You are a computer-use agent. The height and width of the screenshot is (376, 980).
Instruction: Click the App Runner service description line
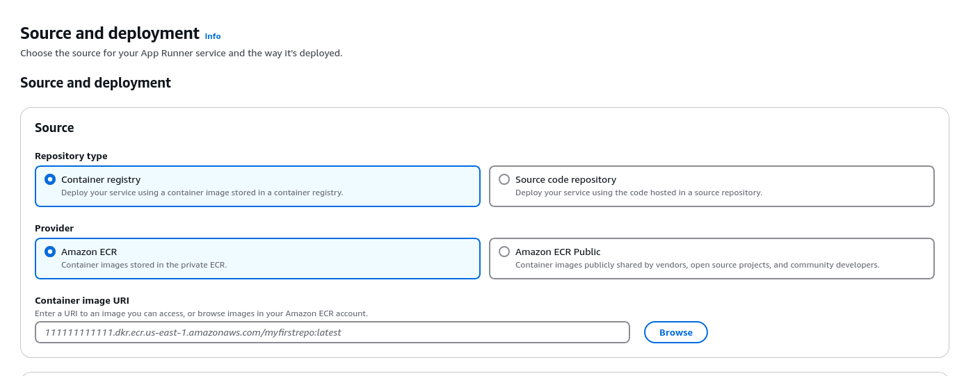click(x=181, y=53)
